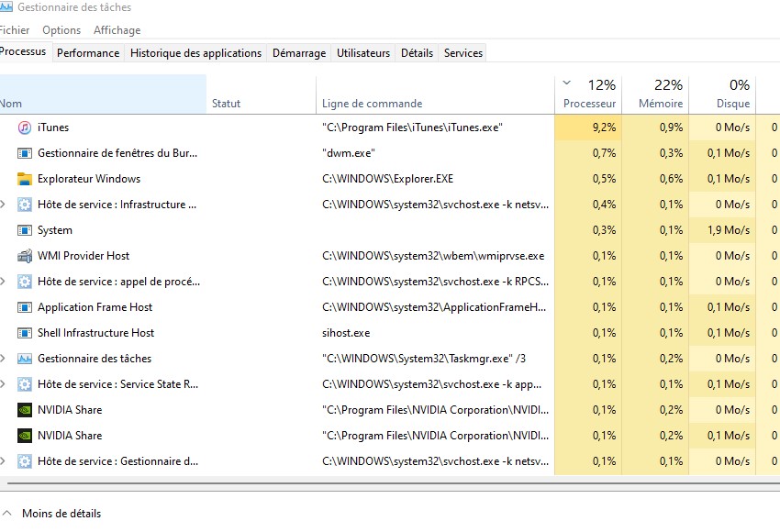780x532 pixels.
Task: Expand Hôte de service : Service State R... row
Action: click(3, 384)
